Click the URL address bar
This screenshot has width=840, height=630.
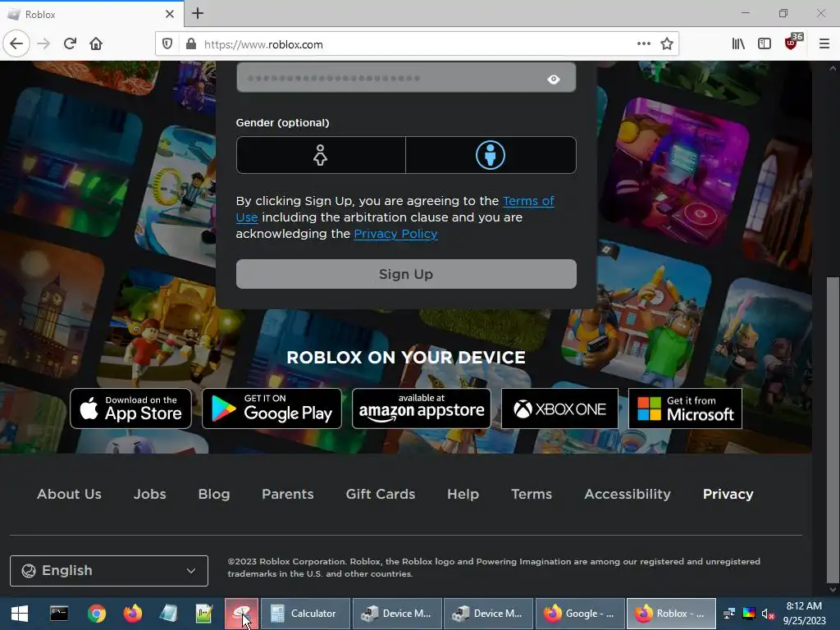coord(417,44)
